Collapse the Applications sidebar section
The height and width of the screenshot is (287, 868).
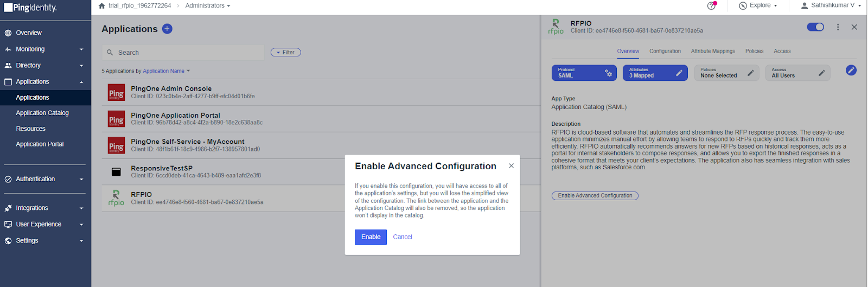tap(81, 82)
